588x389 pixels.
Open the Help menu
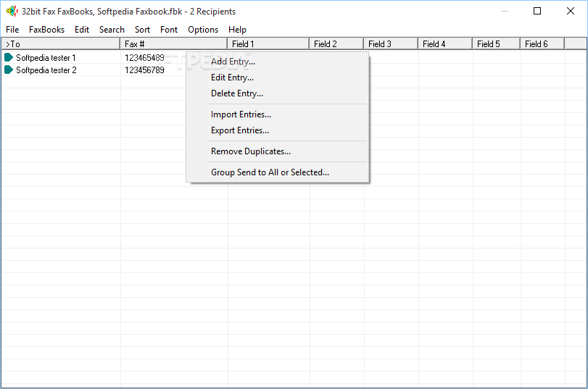237,30
